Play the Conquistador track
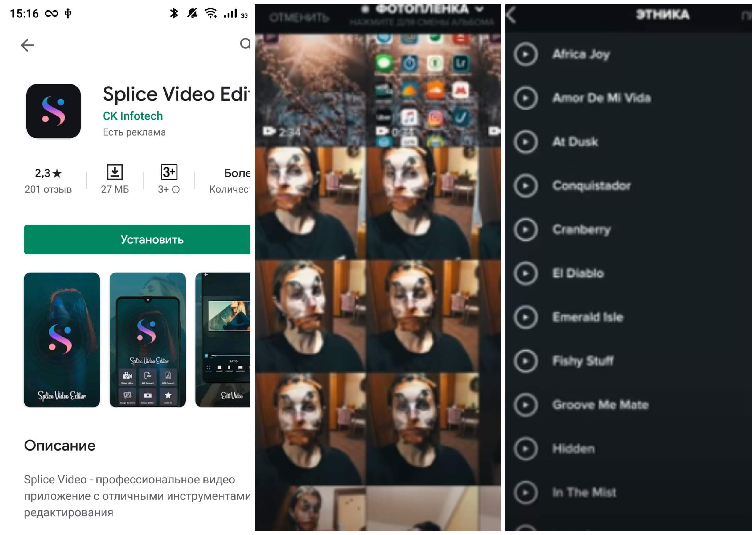Image resolution: width=756 pixels, height=535 pixels. click(x=526, y=185)
